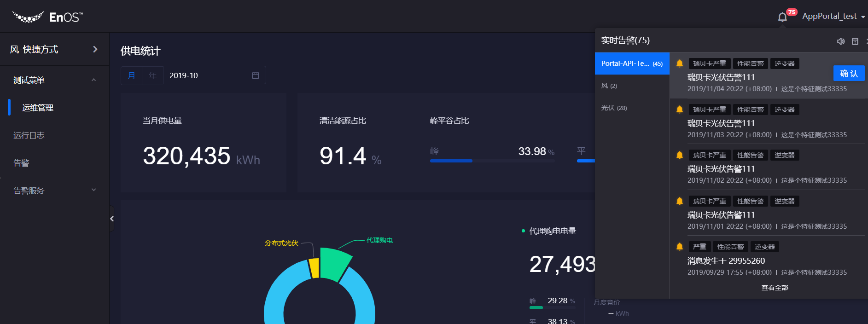Open the AppPortal_test user dropdown
Image resolution: width=868 pixels, height=324 pixels.
point(833,17)
